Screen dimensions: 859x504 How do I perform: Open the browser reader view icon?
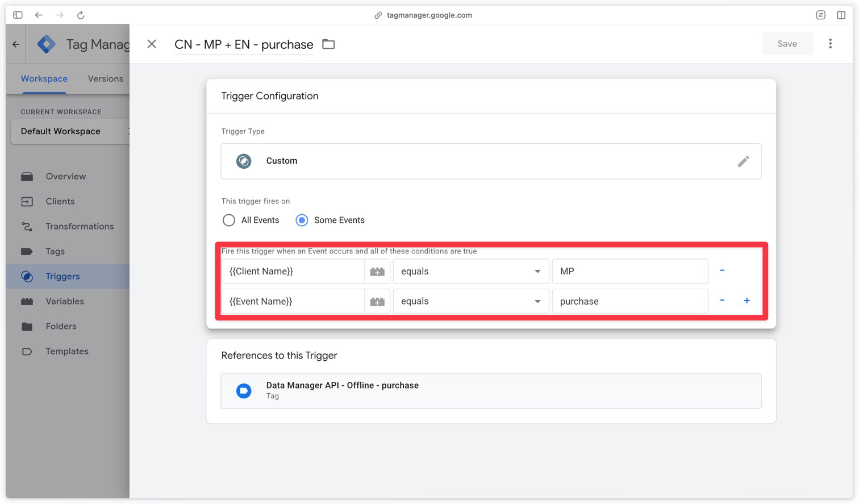(820, 15)
